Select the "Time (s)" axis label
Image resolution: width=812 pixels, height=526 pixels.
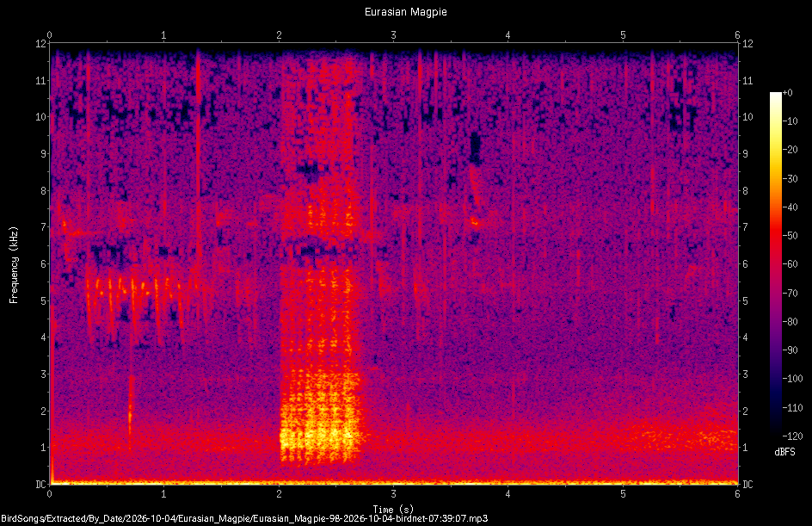point(393,510)
